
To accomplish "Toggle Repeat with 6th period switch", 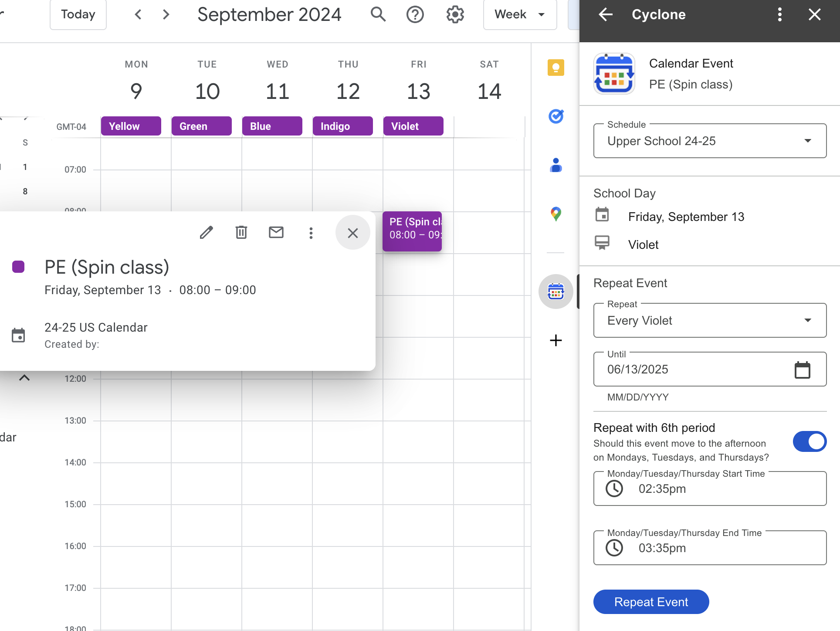I will [810, 441].
